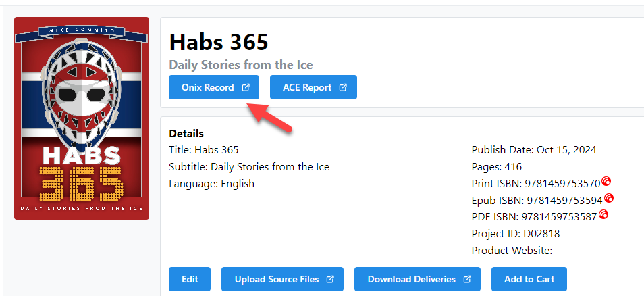Click the Habs 365 main title heading
644x296 pixels.
219,42
